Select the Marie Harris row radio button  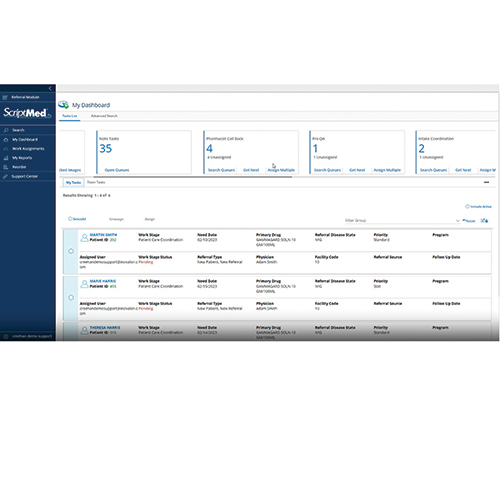(71, 297)
